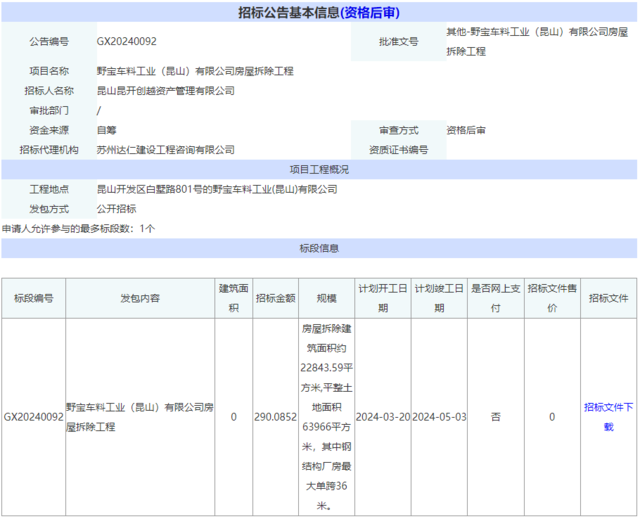Click the 项目工程概况 section header

[319, 169]
